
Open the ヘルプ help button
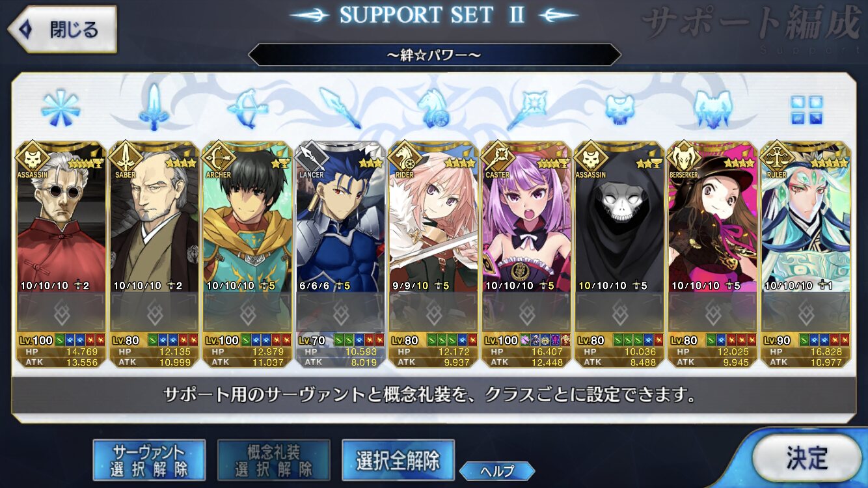497,471
